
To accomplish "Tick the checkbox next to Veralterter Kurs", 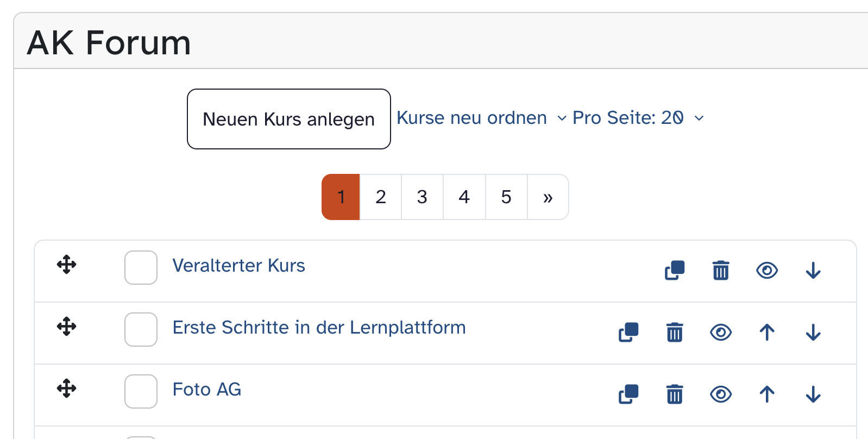I will point(141,267).
